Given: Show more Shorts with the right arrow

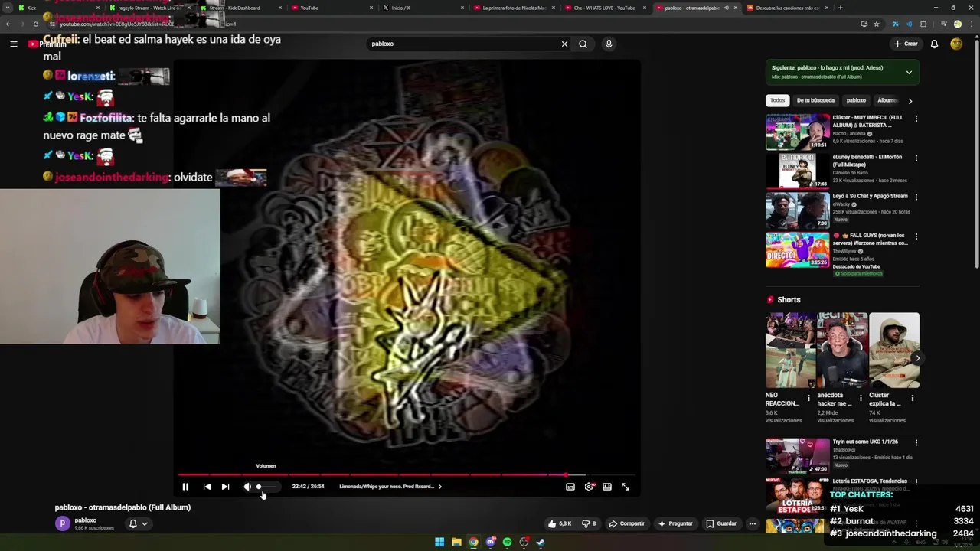Looking at the screenshot, I should point(917,358).
